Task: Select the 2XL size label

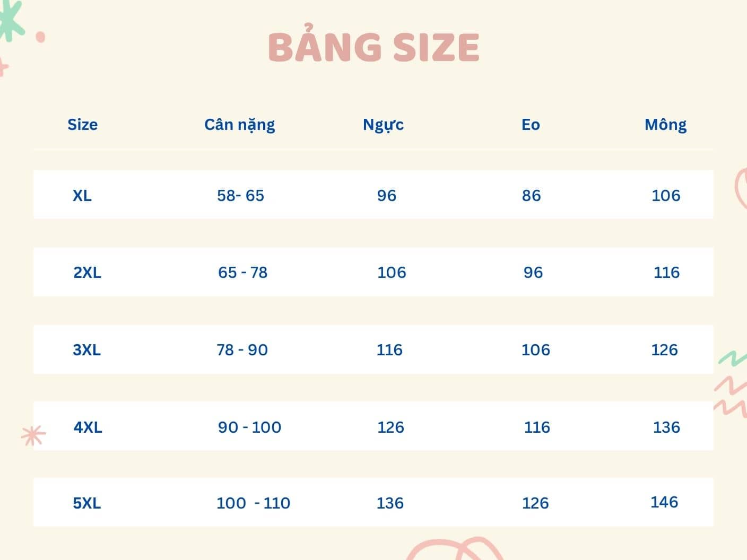Action: (x=87, y=273)
